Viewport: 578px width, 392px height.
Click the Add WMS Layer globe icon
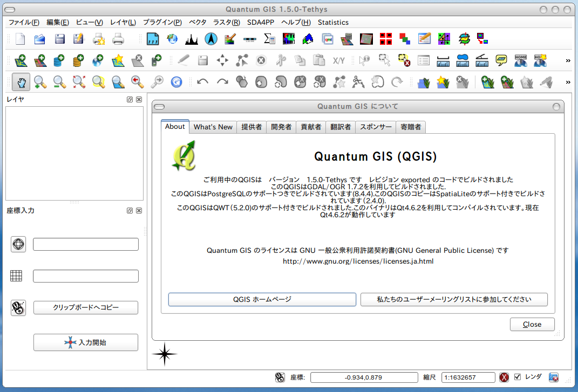pos(98,60)
